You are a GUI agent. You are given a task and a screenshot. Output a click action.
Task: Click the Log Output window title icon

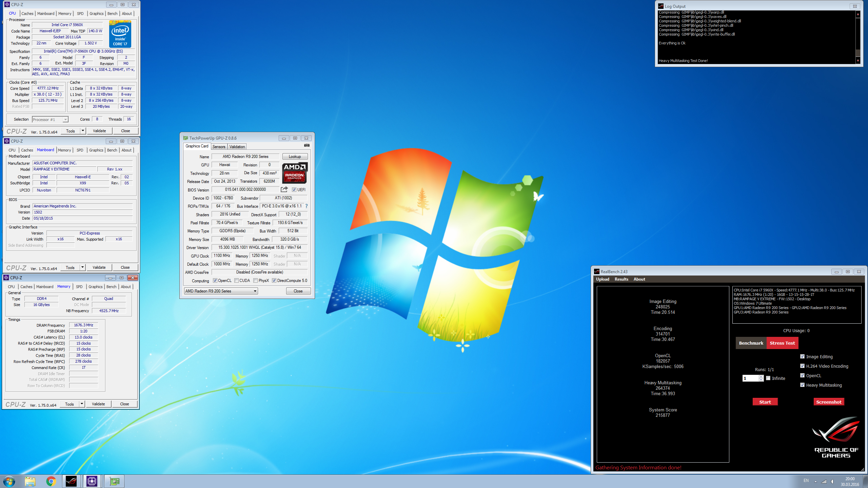(x=661, y=6)
